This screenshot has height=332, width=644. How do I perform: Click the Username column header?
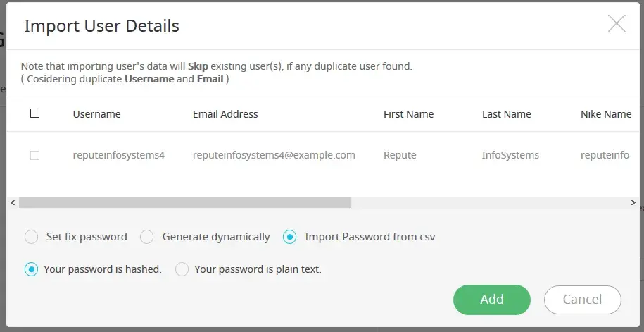97,114
